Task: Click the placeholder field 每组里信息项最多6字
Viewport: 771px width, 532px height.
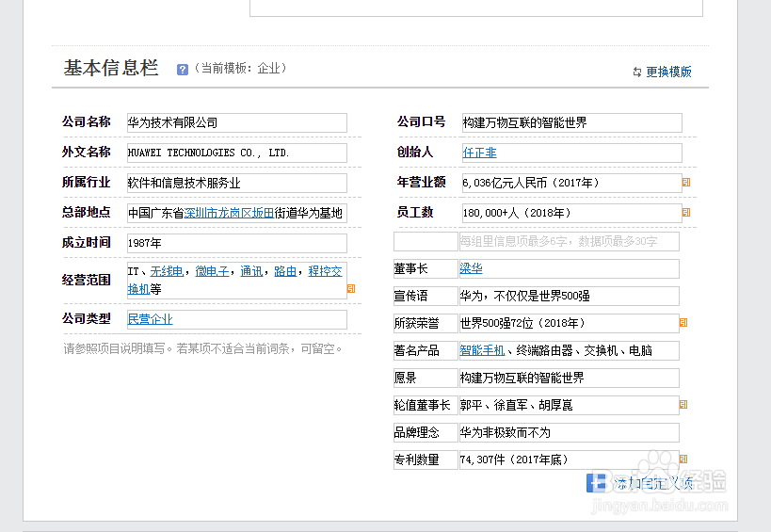Action: tap(569, 241)
